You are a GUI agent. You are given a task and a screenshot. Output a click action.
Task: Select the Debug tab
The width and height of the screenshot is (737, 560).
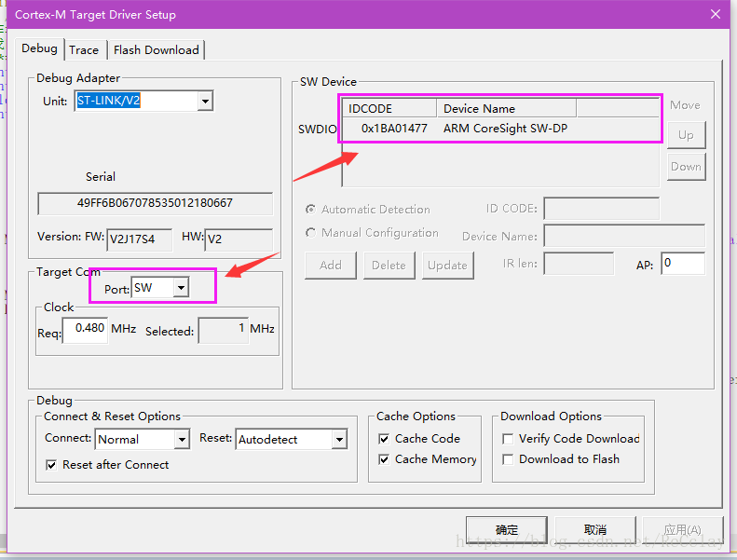pos(39,48)
